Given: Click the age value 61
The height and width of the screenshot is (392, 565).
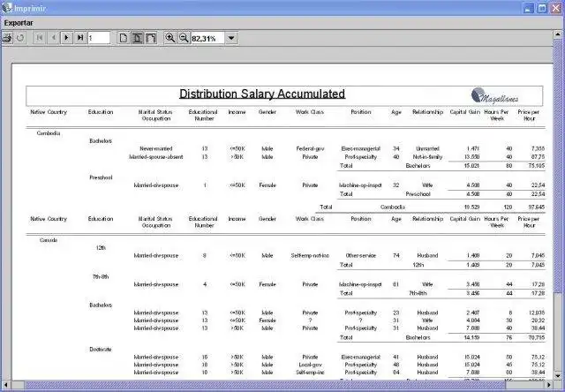Looking at the screenshot, I should (x=396, y=284).
